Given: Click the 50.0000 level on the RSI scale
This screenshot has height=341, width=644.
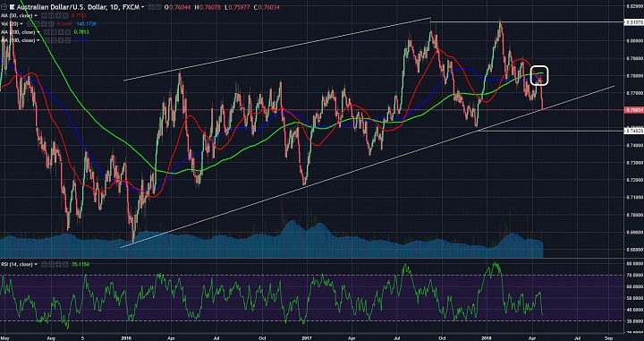Looking at the screenshot, I should pyautogui.click(x=634, y=298).
